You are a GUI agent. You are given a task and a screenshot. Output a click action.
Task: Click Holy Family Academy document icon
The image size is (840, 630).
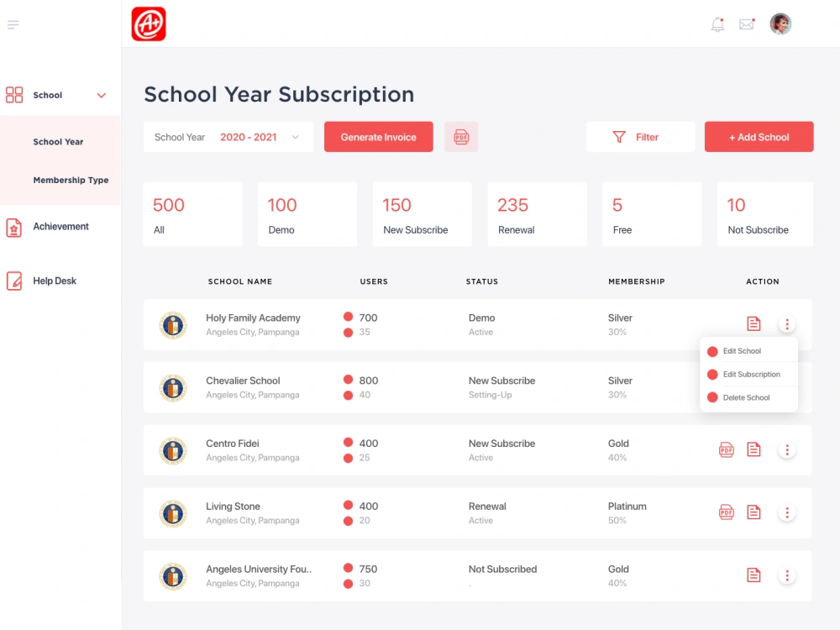click(753, 323)
